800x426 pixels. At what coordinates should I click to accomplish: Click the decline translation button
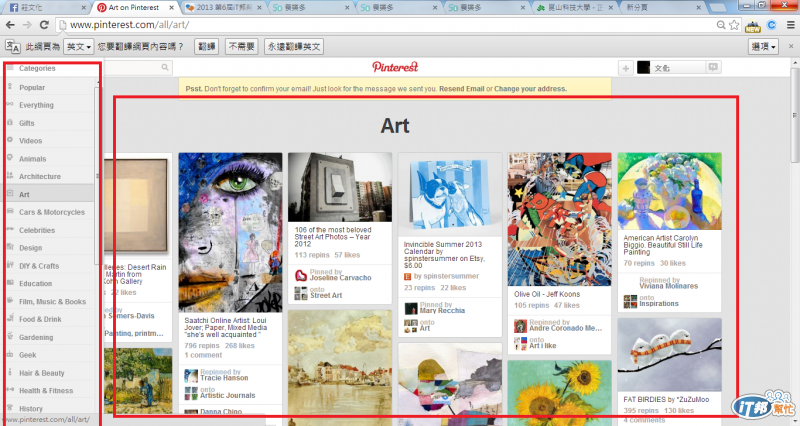pyautogui.click(x=241, y=47)
